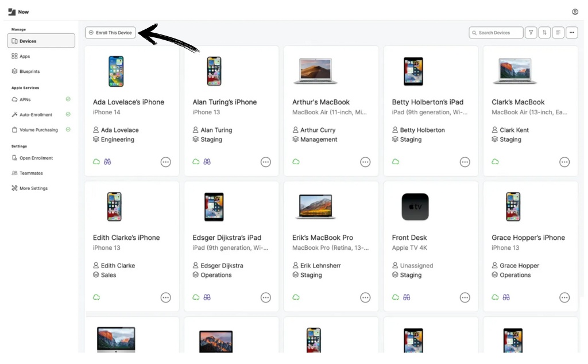
Task: Click the Enroll This Device button
Action: coord(110,33)
